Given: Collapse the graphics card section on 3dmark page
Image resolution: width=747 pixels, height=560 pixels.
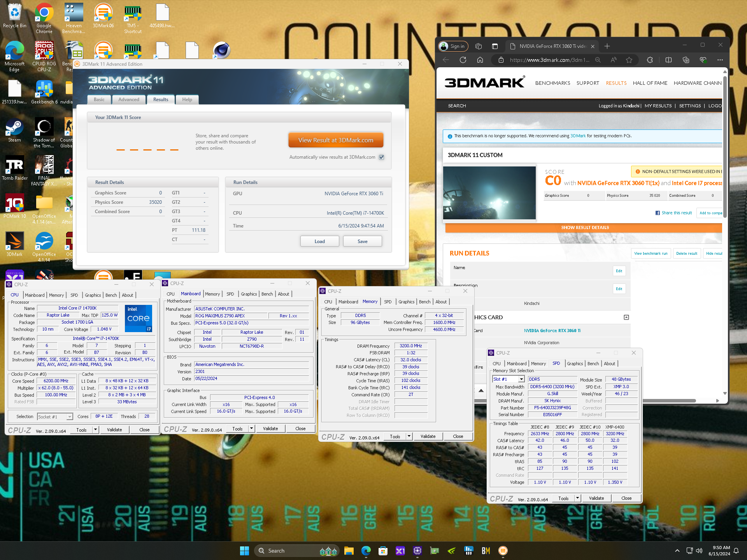Looking at the screenshot, I should 626,317.
